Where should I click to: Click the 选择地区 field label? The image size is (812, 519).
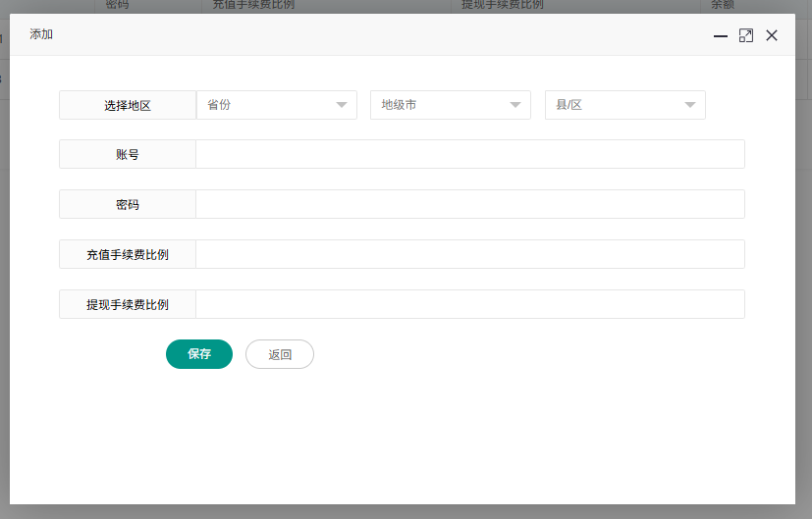128,105
